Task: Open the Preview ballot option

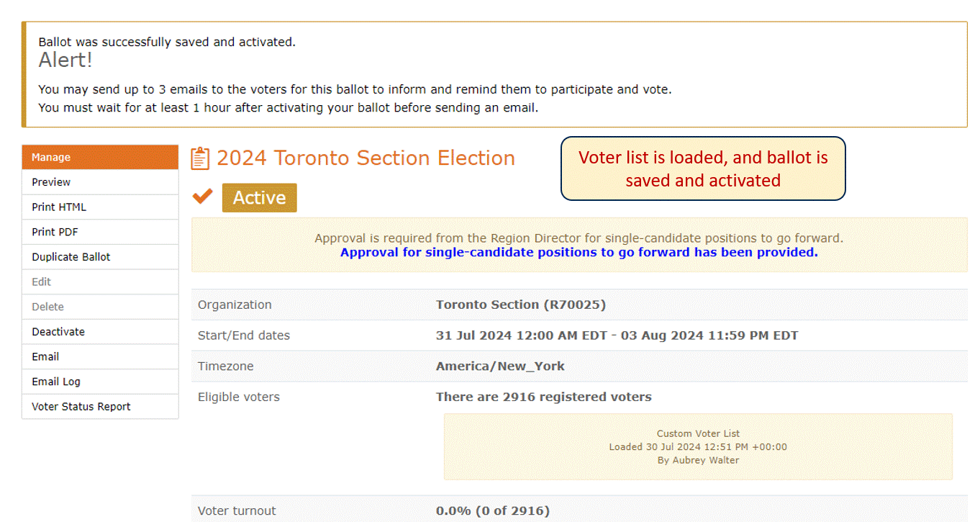Action: 100,182
